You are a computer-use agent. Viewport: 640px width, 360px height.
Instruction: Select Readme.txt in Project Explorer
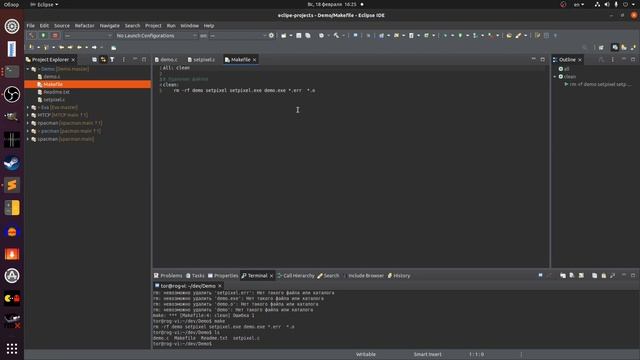56,92
